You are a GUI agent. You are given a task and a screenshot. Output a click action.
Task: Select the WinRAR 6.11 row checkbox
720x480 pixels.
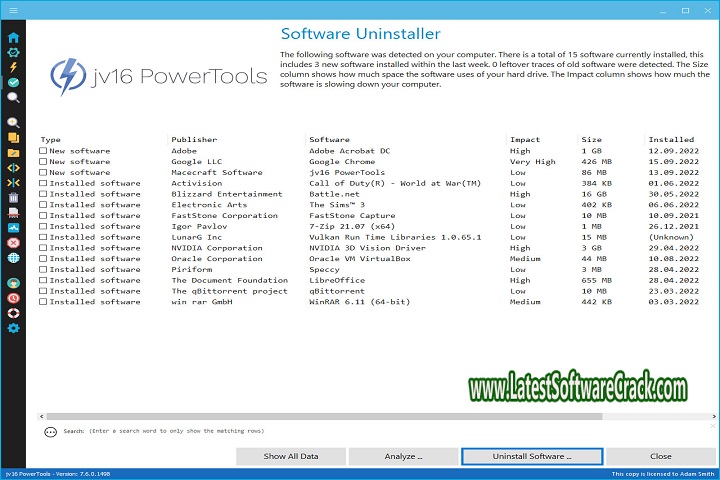click(x=43, y=302)
